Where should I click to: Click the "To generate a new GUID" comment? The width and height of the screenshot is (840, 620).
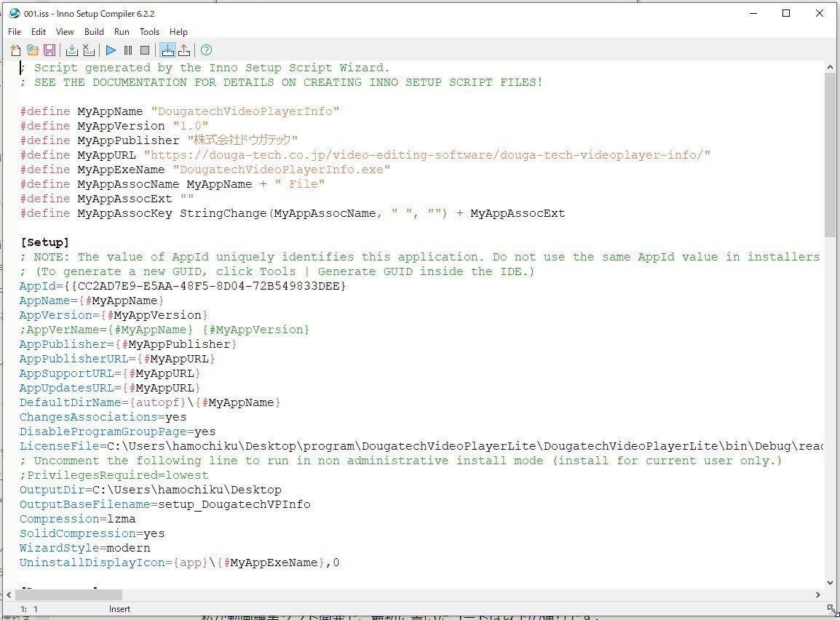(277, 271)
